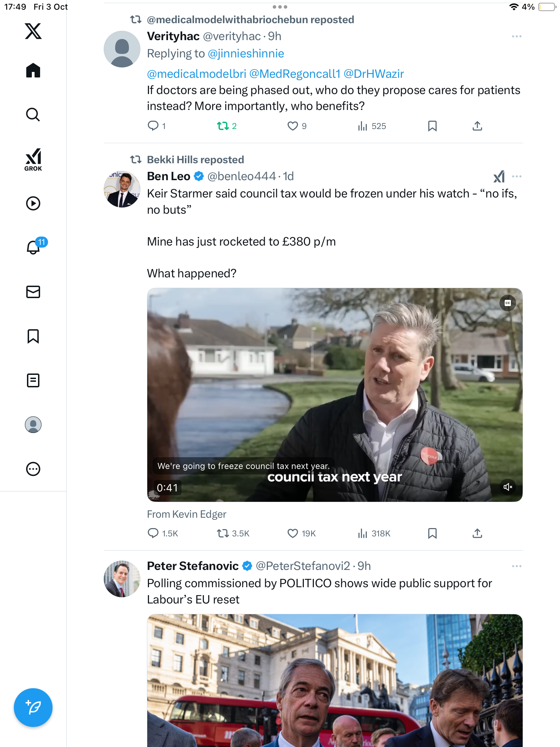Open direct messages envelope
Viewport: 560px width, 747px height.
pyautogui.click(x=33, y=292)
